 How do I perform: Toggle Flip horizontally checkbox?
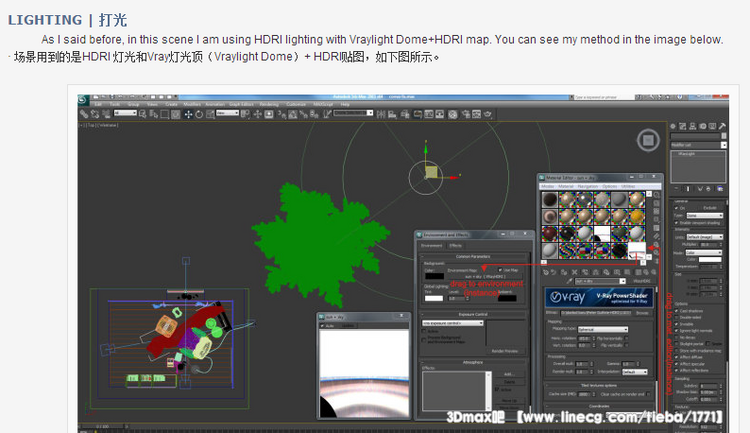(x=626, y=338)
